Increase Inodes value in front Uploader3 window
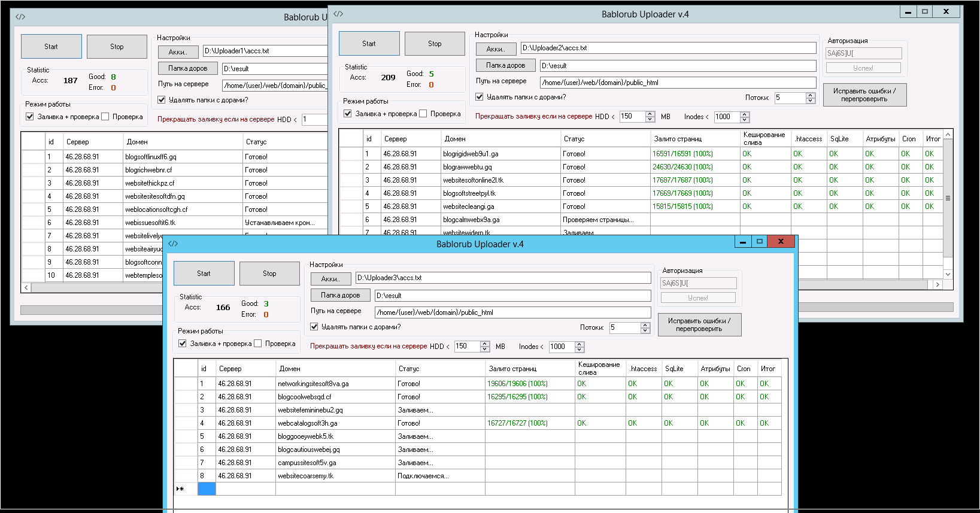This screenshot has width=980, height=513. tap(579, 344)
